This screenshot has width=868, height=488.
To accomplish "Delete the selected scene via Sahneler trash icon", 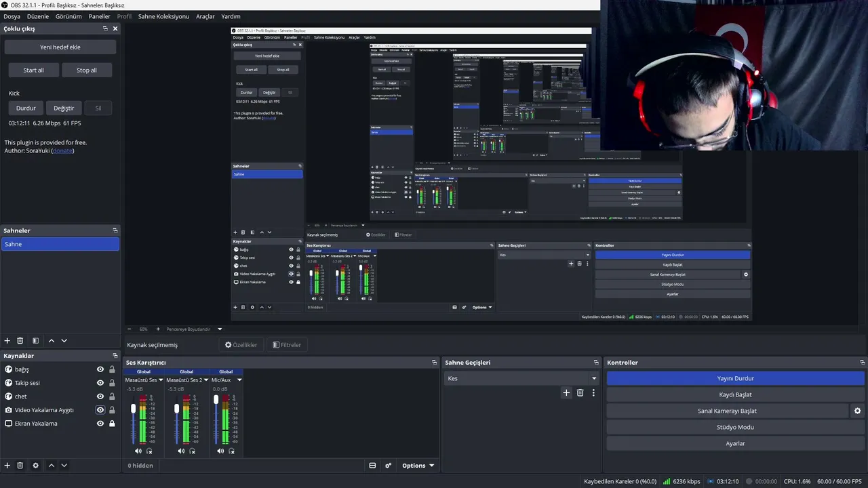I will point(20,341).
